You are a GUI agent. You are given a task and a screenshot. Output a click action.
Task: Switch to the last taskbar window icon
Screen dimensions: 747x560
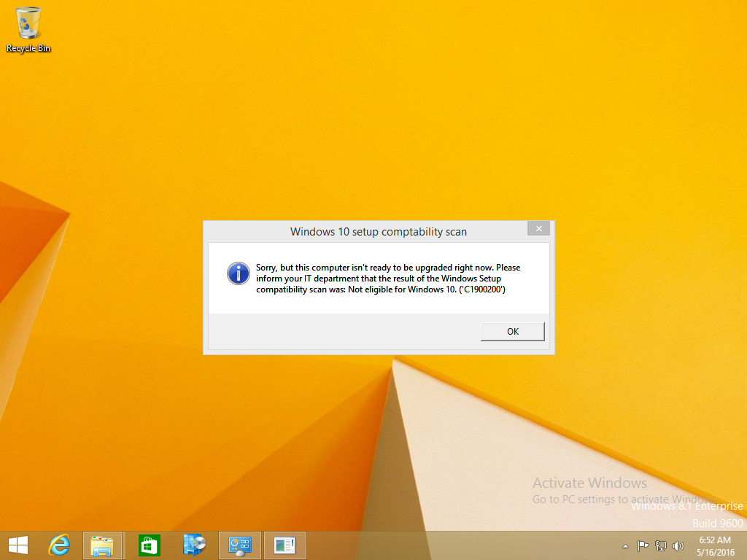coord(285,545)
